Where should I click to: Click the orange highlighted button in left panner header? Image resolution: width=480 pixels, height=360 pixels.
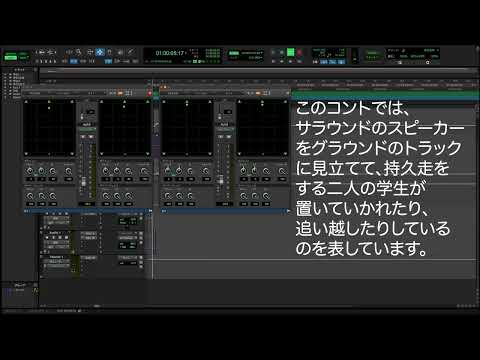(120, 93)
